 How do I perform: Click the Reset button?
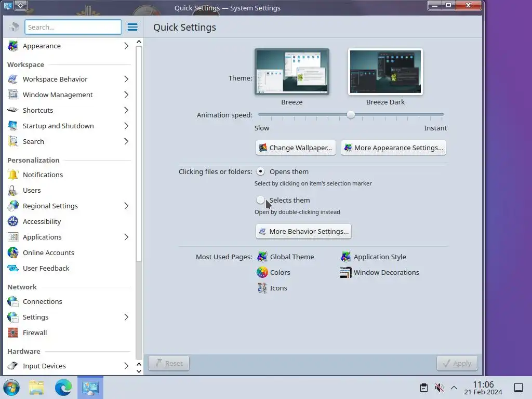(x=169, y=363)
